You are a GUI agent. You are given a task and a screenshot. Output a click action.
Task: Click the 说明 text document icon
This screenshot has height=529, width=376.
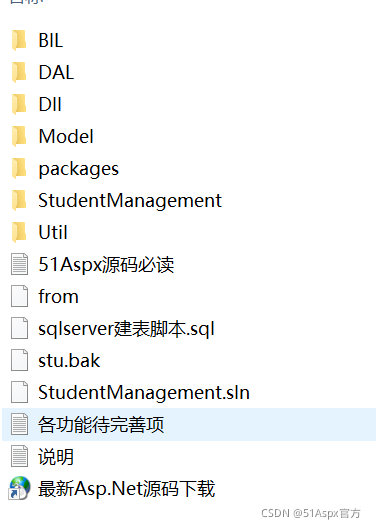click(x=20, y=456)
